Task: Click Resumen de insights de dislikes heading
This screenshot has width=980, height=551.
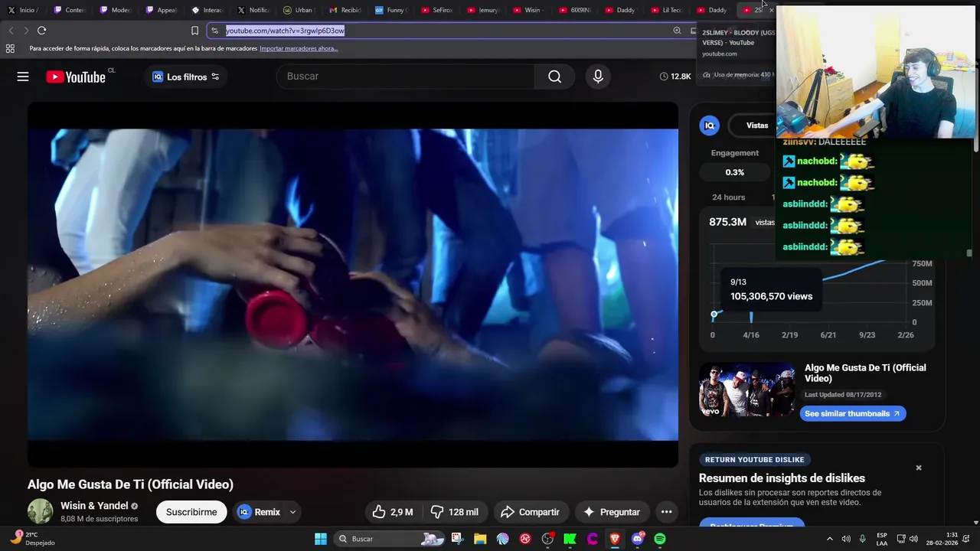Action: coord(782,478)
